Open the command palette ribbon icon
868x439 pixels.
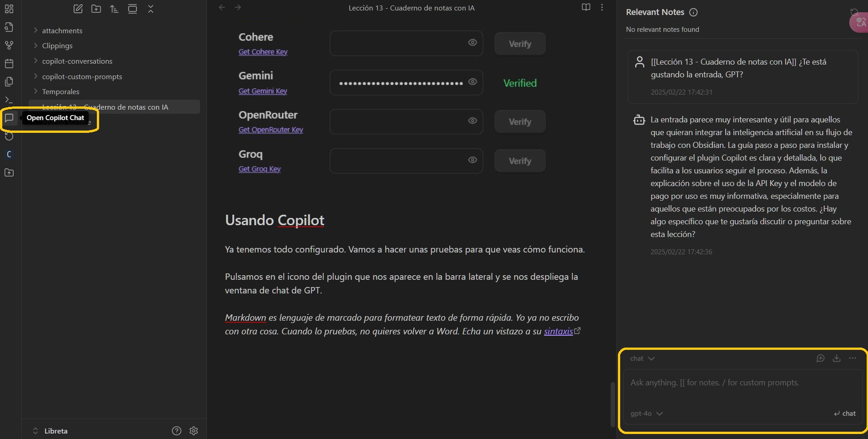coord(9,100)
